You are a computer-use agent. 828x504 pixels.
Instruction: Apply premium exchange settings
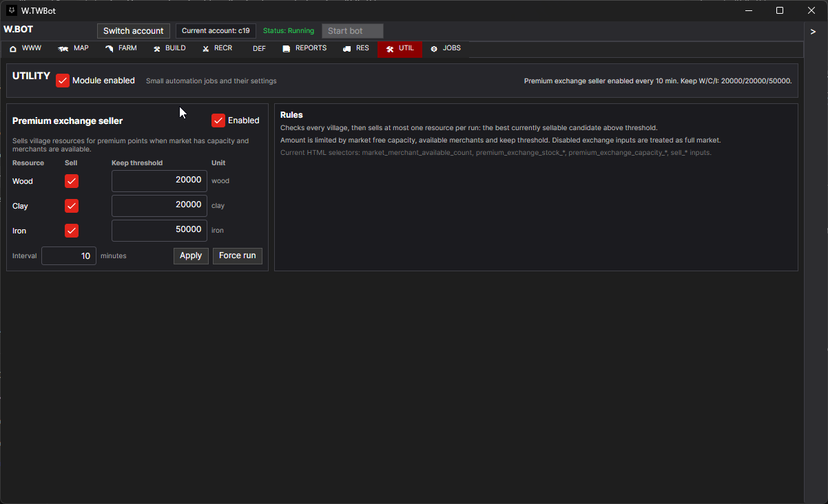[191, 255]
